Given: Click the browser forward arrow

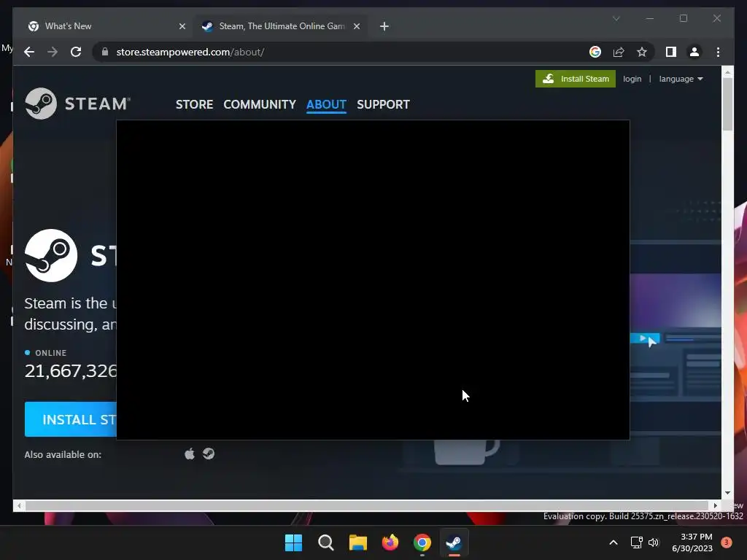Looking at the screenshot, I should coord(53,52).
